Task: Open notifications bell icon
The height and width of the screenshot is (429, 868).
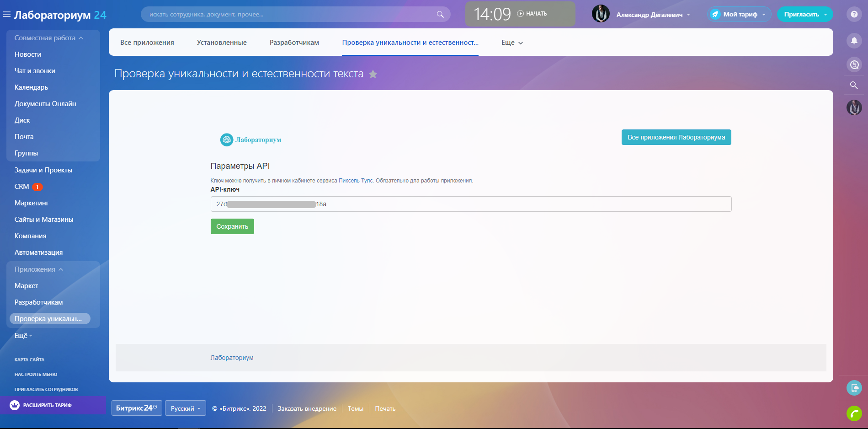Action: click(854, 41)
